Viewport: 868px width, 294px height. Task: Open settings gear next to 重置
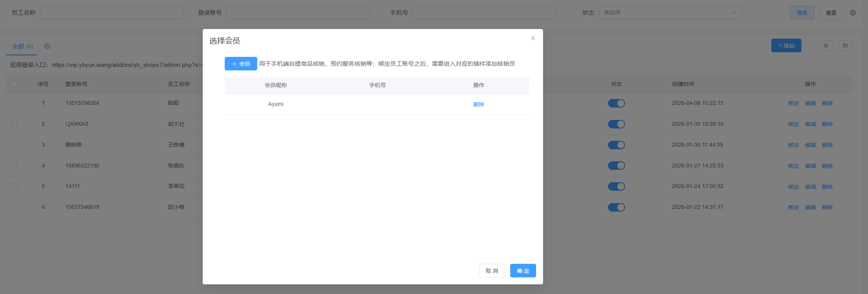[x=853, y=13]
